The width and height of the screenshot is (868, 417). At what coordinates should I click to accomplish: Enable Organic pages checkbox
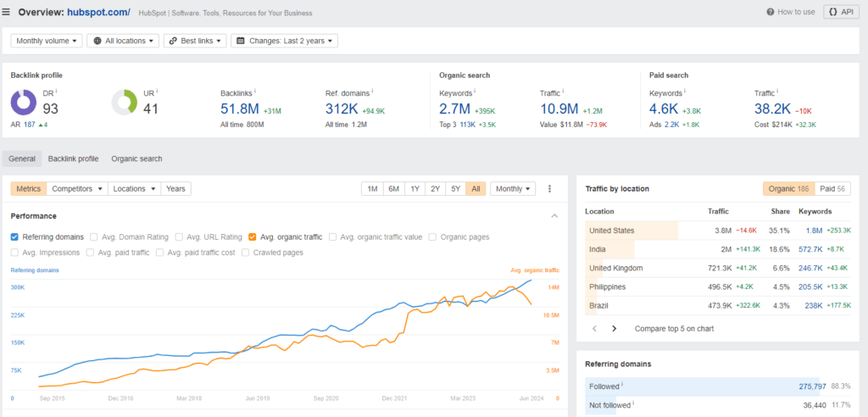click(x=433, y=237)
